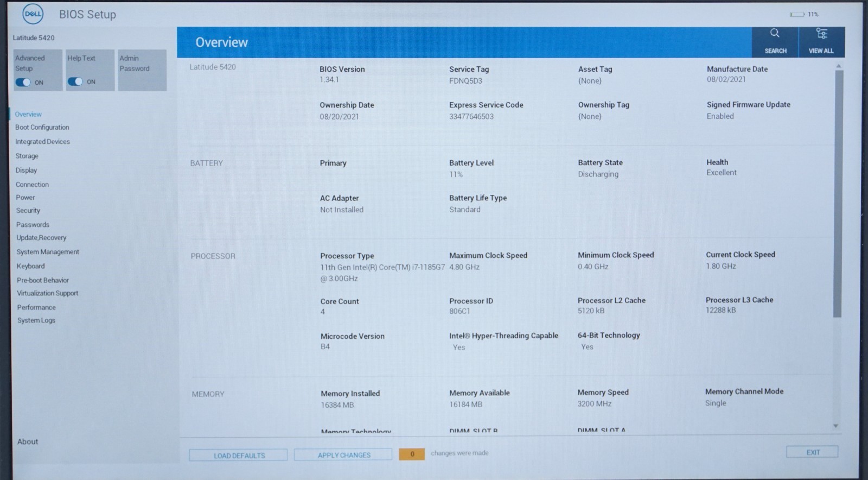Screen dimensions: 868x480
Task: Click the Apply Changes button
Action: pyautogui.click(x=343, y=454)
